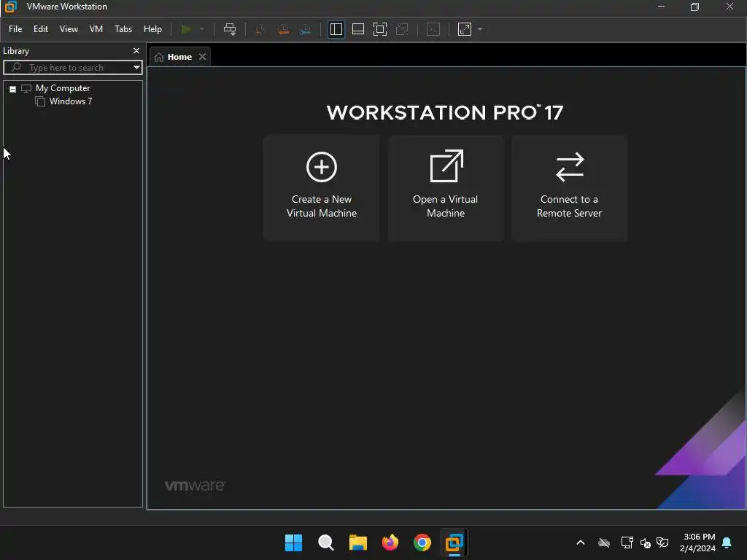Click Create a New Virtual Machine
The width and height of the screenshot is (747, 560).
click(x=322, y=188)
